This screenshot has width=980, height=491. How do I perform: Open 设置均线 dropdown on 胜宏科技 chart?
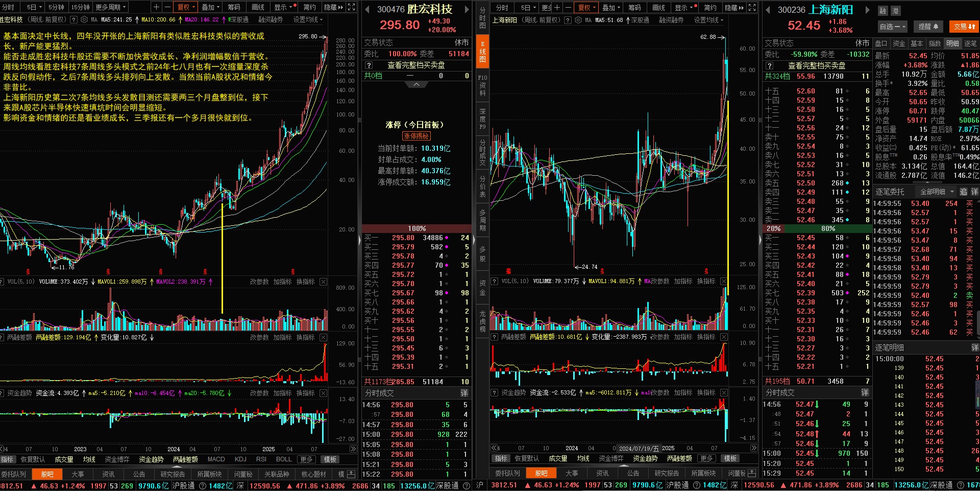(x=307, y=20)
